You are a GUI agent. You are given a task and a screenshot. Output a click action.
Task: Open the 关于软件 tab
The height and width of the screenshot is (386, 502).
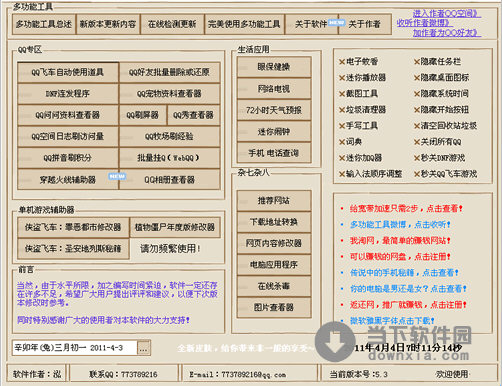tap(312, 24)
